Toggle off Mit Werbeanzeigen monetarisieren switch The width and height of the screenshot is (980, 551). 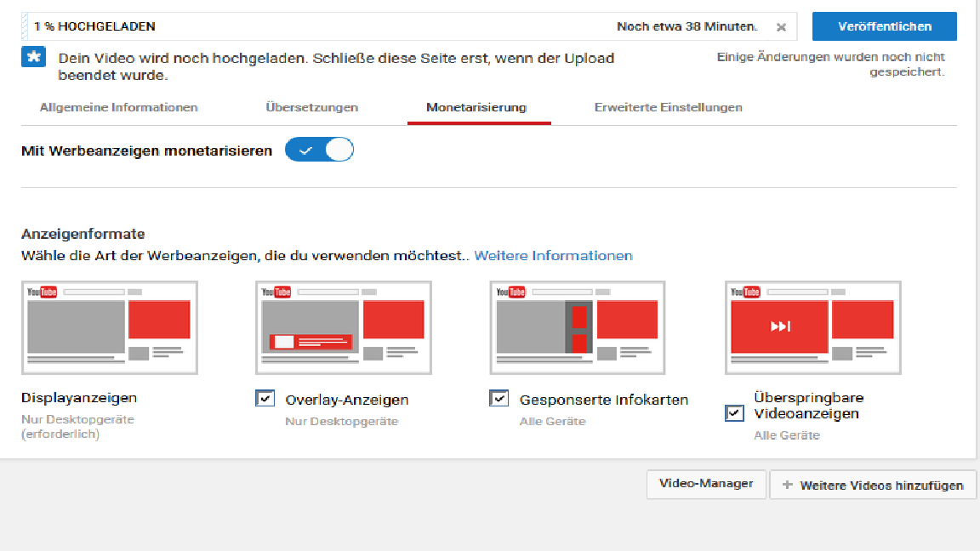(x=319, y=151)
